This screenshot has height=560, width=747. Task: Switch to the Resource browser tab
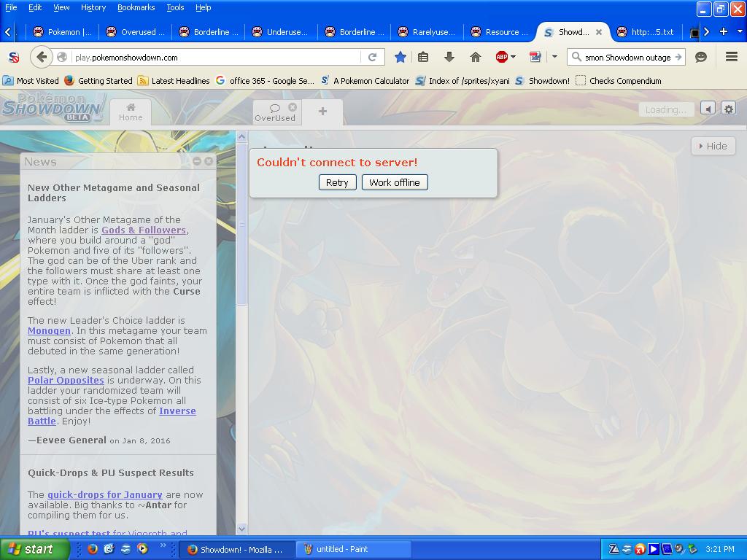click(500, 32)
